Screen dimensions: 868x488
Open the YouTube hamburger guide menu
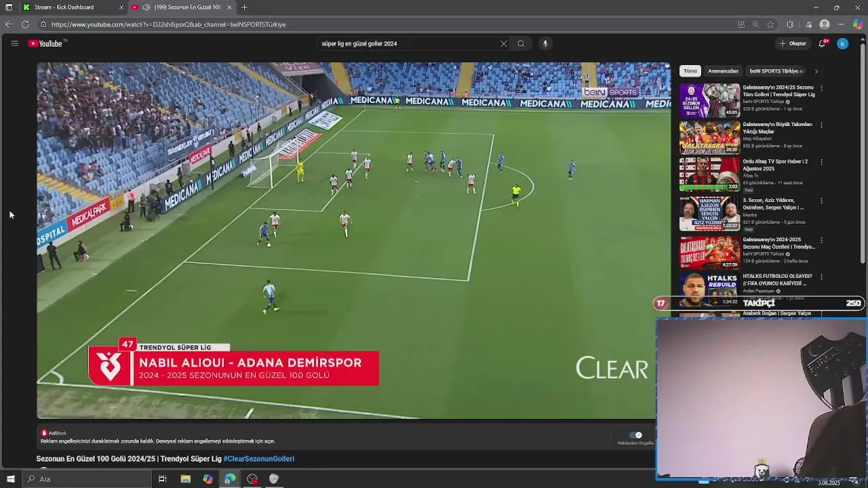pos(14,43)
